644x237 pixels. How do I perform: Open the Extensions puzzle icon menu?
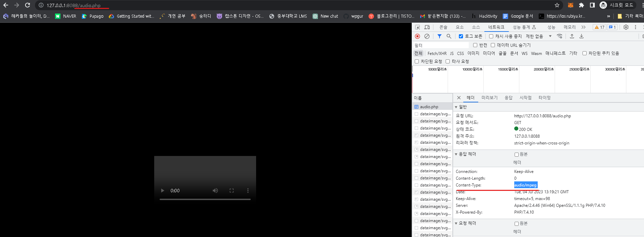click(582, 5)
